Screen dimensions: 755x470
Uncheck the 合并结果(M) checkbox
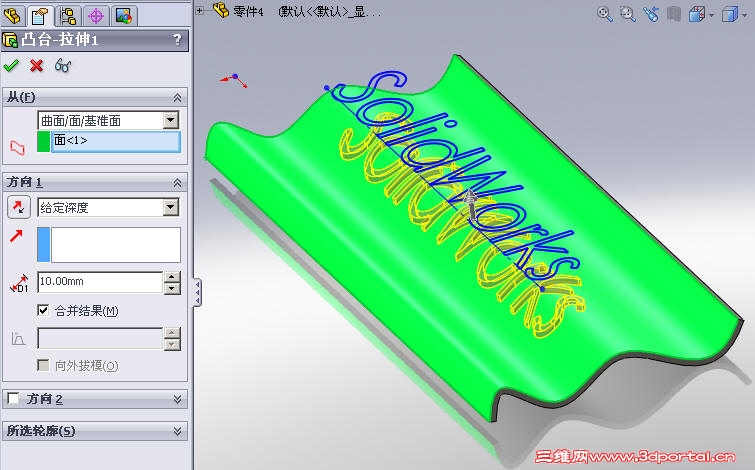pyautogui.click(x=43, y=310)
